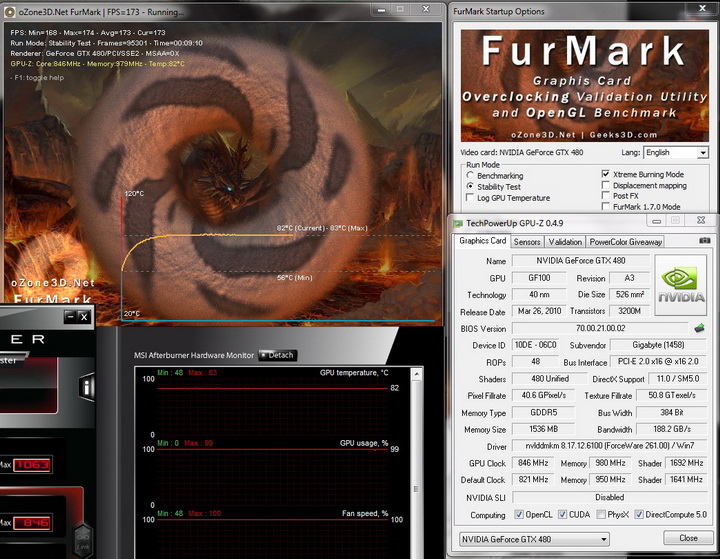Viewport: 720px width, 559px height.
Task: Enable Log GPU Temperature
Action: [470, 198]
